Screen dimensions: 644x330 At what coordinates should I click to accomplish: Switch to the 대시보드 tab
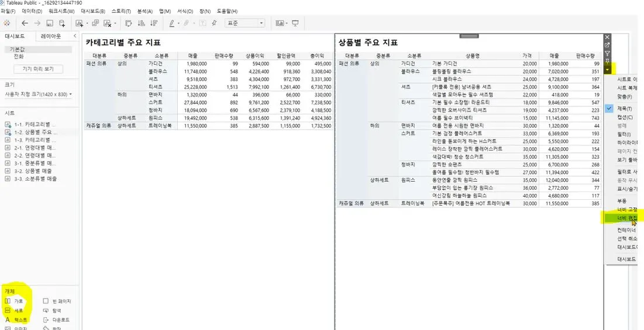coord(15,36)
